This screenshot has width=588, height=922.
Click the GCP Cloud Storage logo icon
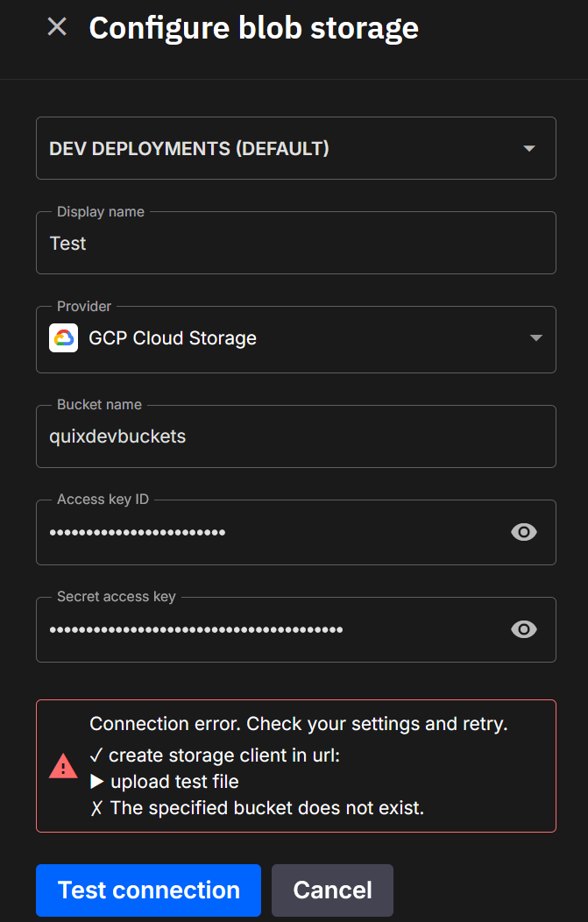point(63,338)
